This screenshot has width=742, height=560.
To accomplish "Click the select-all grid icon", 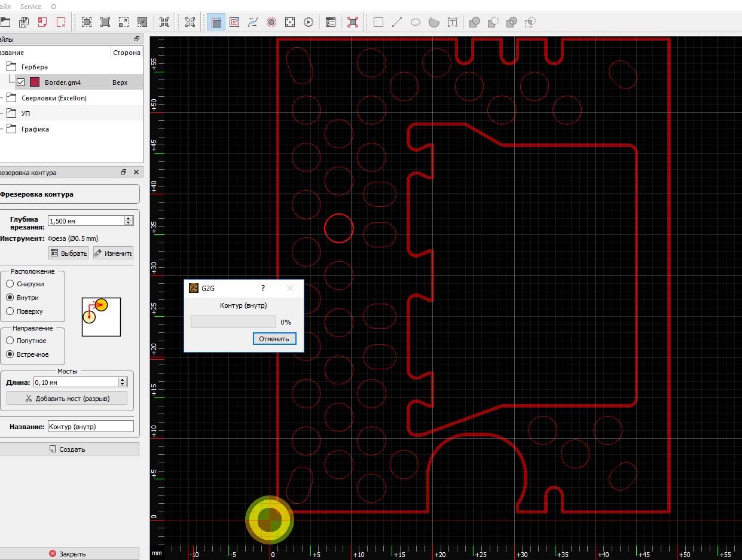I will [164, 22].
